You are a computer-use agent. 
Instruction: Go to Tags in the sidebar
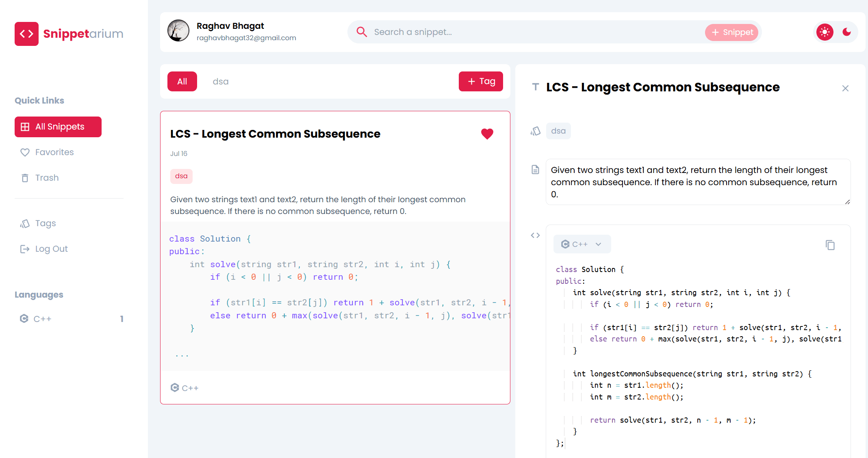45,223
